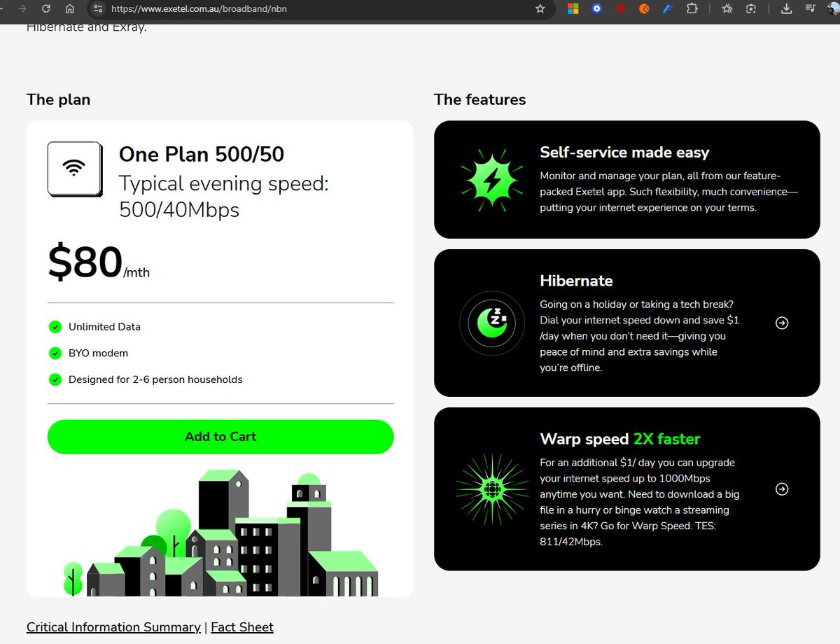Bookmark this page with the star icon
Image resolution: width=840 pixels, height=644 pixels.
coord(540,9)
